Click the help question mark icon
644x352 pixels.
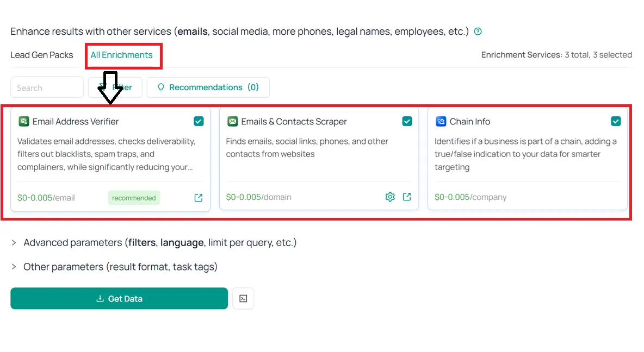478,32
